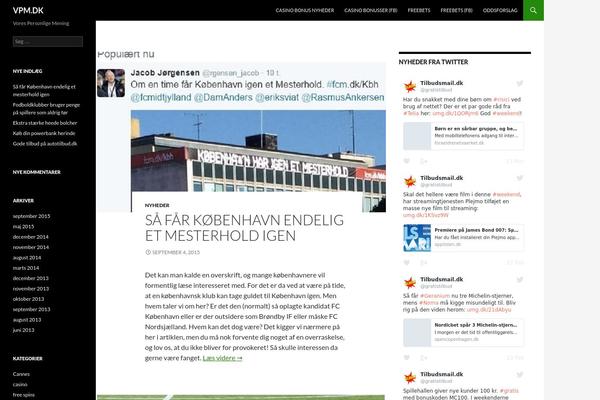Click Tilbudsmail.dk avatar on Michelin tweet

click(410, 282)
